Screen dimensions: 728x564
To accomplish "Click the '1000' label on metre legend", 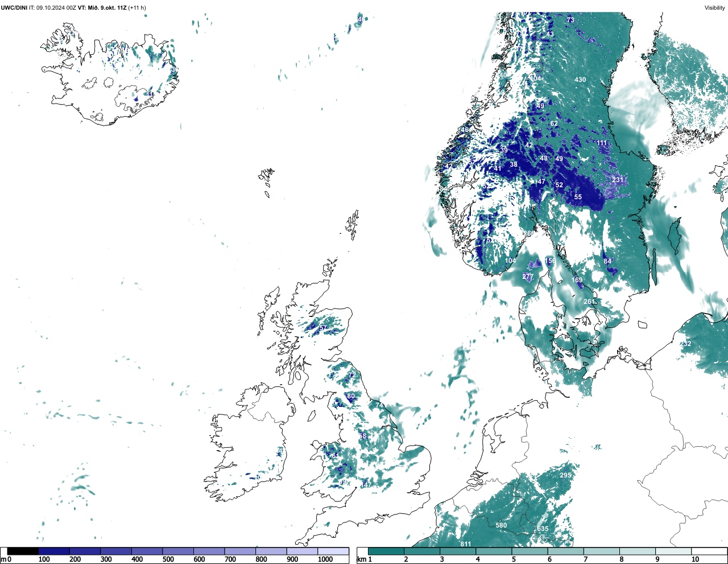I will pyautogui.click(x=325, y=559).
